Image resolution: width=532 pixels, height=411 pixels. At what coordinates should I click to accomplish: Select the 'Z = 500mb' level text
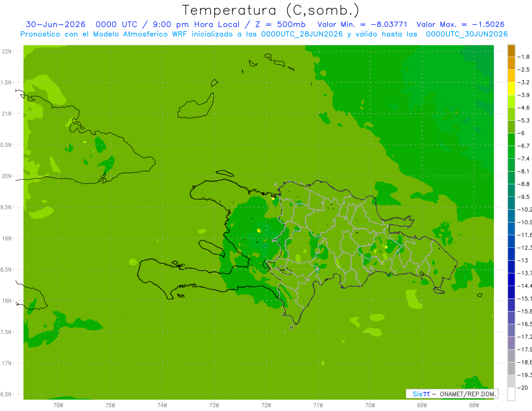tap(280, 24)
